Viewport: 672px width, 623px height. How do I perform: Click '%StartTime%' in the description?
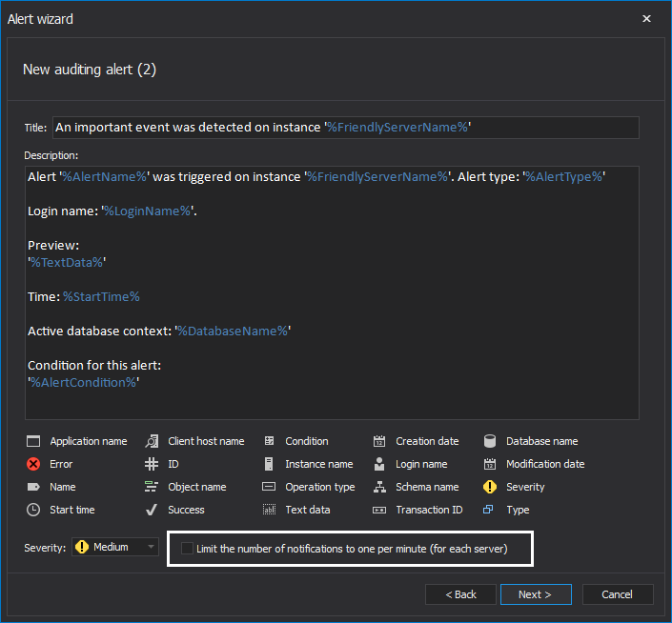pos(102,296)
